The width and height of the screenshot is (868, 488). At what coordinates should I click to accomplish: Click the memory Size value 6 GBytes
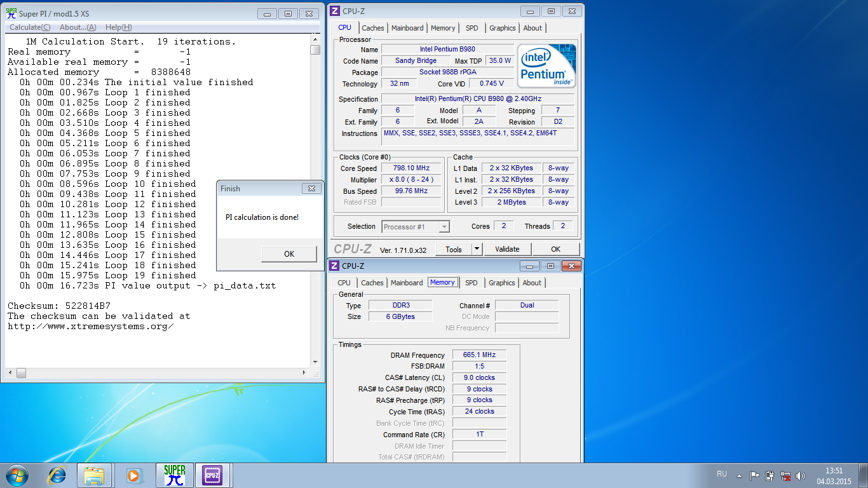click(400, 316)
